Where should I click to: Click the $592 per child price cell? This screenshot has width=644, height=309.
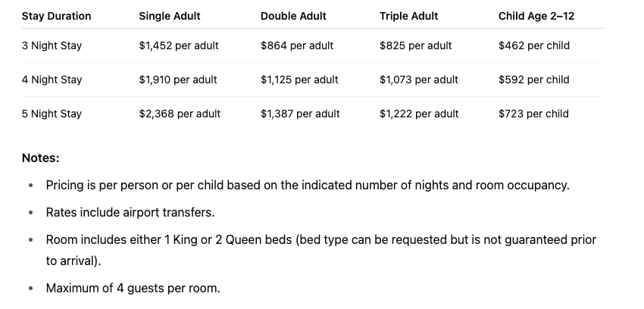pyautogui.click(x=534, y=80)
